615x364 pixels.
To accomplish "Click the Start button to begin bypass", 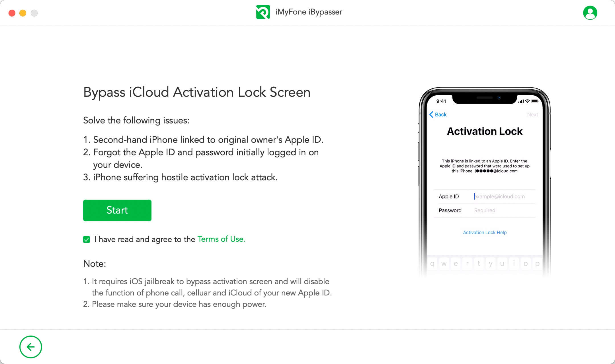I will pos(117,210).
